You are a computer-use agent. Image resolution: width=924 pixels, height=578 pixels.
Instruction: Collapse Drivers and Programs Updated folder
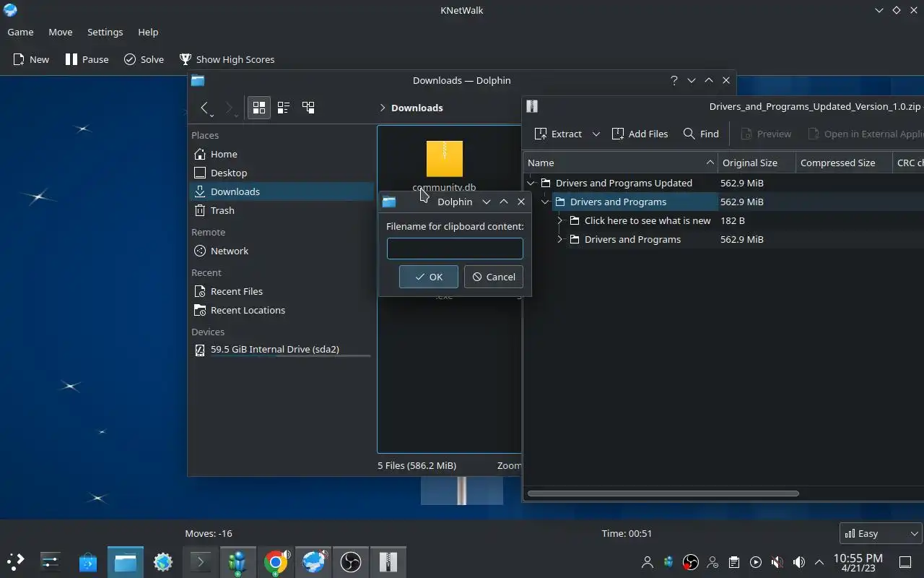click(531, 183)
